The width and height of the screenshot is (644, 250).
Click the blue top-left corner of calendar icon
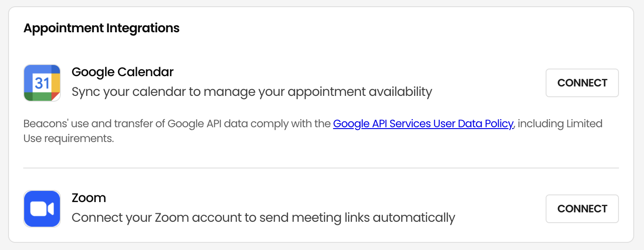pyautogui.click(x=28, y=69)
